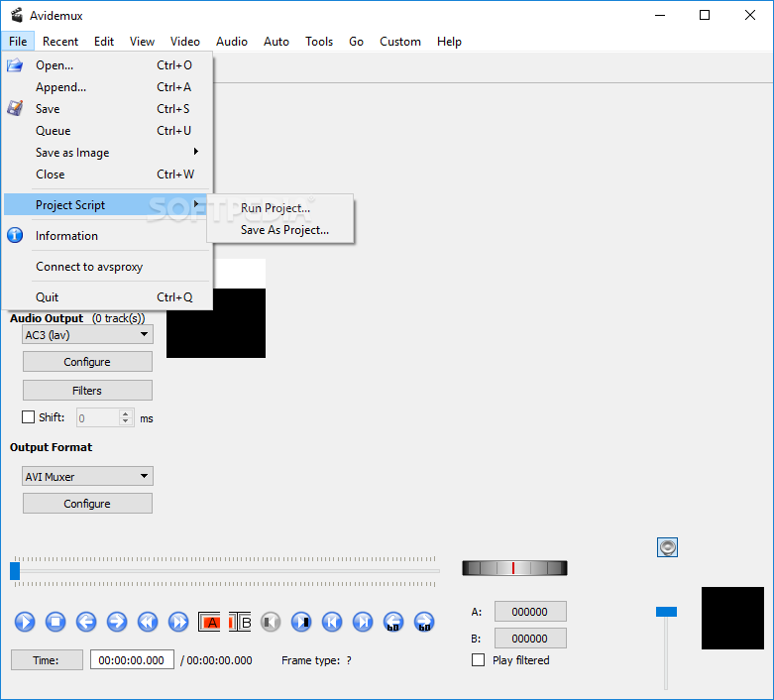Image resolution: width=774 pixels, height=700 pixels.
Task: Open the Tools menu
Action: click(319, 41)
